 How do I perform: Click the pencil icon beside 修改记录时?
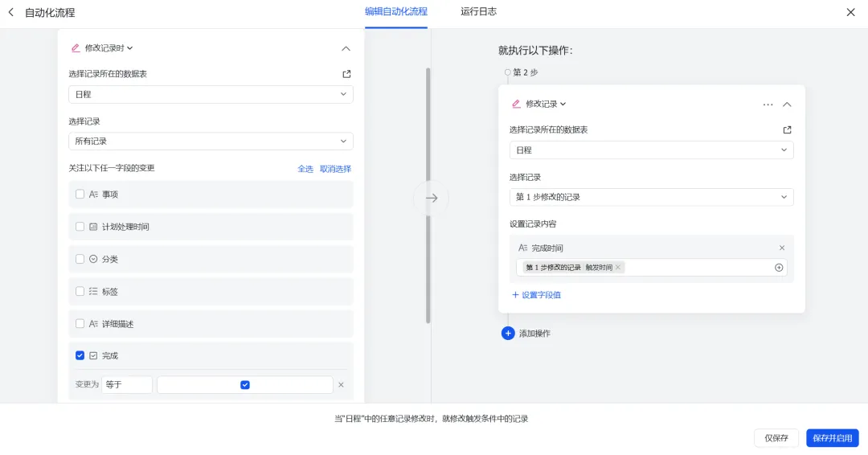pyautogui.click(x=76, y=48)
